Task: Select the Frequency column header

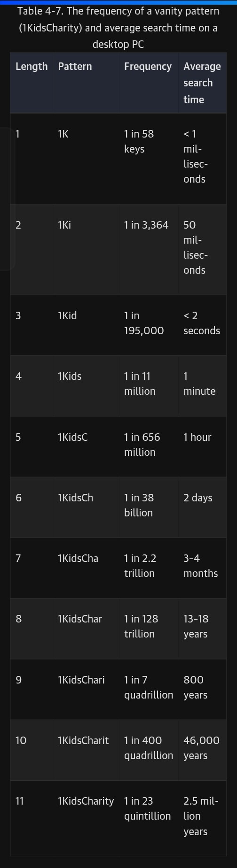Action: [148, 66]
